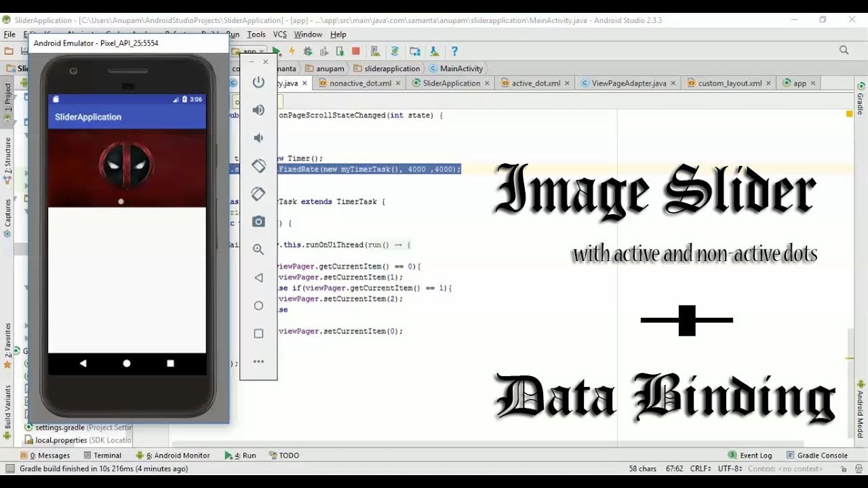The width and height of the screenshot is (868, 488).
Task: Click the MainActivity breadcrumb
Action: pyautogui.click(x=456, y=68)
